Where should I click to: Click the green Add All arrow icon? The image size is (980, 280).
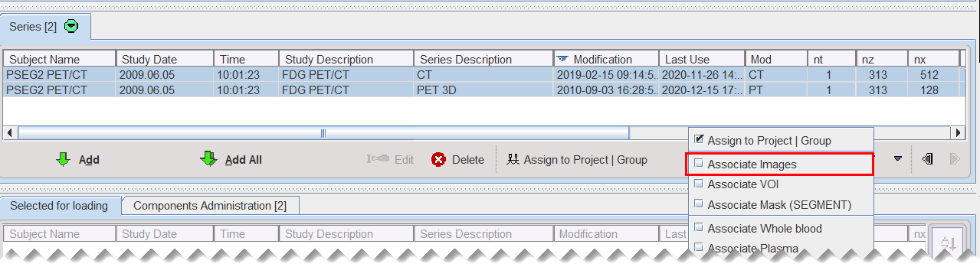pos(208,159)
